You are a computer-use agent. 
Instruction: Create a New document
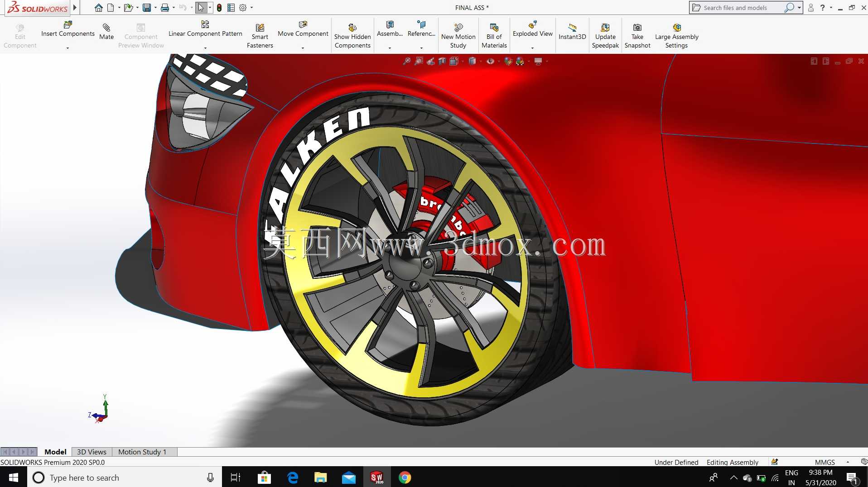111,8
